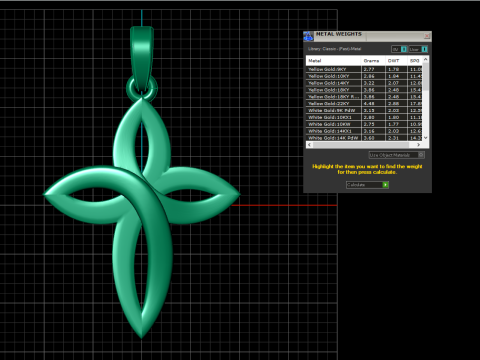Sort the table by the Metal column header
This screenshot has height=360, width=480.
(333, 61)
